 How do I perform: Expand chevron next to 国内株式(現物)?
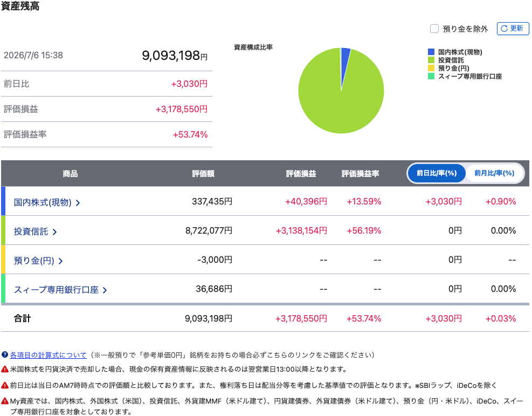click(78, 203)
